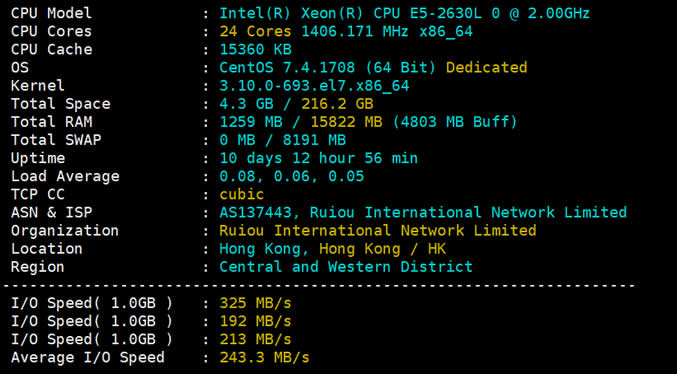Screen dimensions: 677x374
Task: Click the yellow "24 Cores" text
Action: [256, 32]
